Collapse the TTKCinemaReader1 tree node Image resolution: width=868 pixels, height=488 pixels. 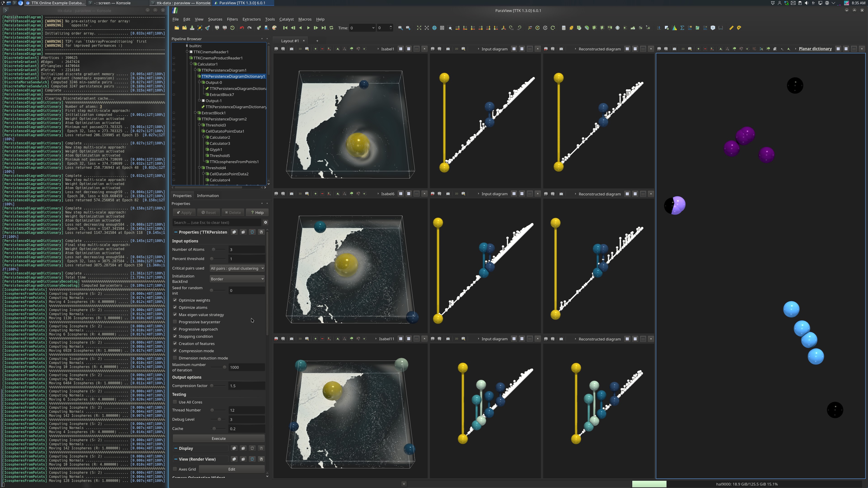[x=187, y=52]
